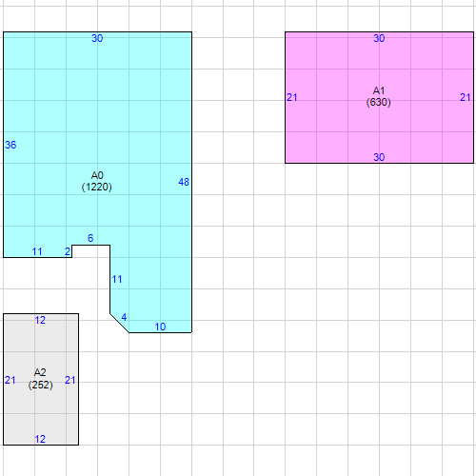Select the A1 (630) area label

pyautogui.click(x=379, y=96)
